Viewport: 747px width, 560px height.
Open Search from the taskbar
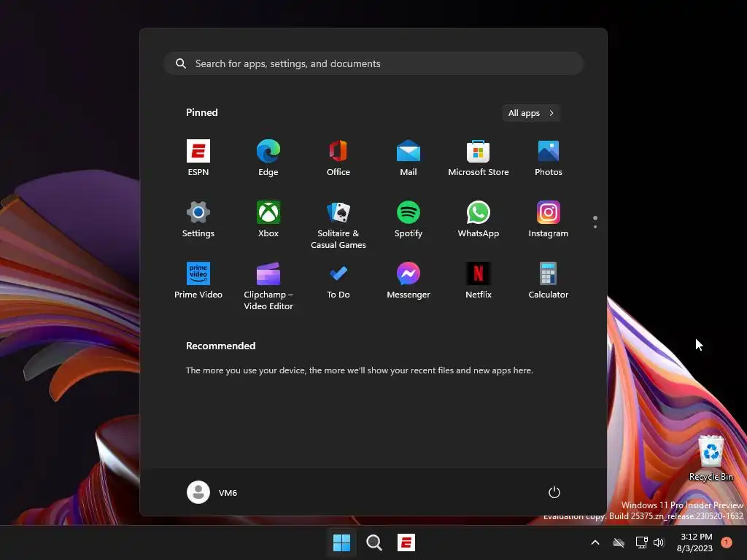coord(374,542)
